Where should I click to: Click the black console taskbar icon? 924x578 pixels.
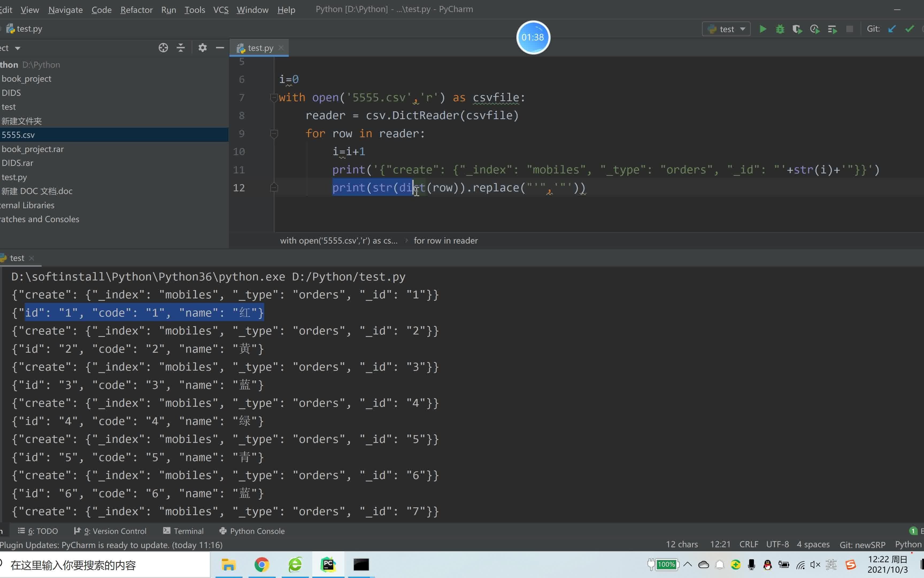point(361,565)
